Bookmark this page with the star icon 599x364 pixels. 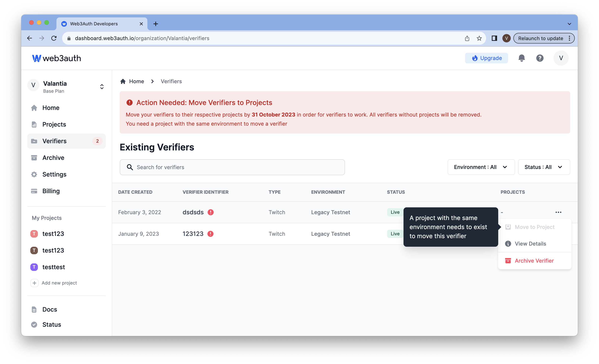(x=479, y=38)
